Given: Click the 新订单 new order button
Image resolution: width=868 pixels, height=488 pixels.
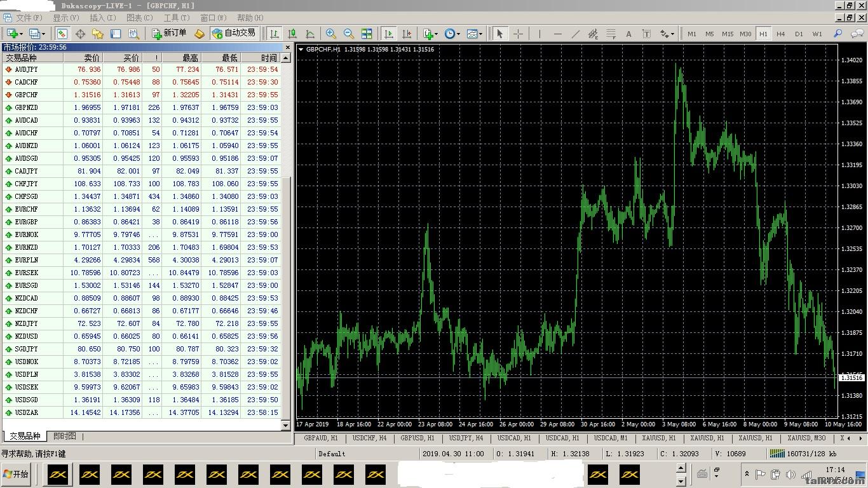Looking at the screenshot, I should tap(170, 33).
